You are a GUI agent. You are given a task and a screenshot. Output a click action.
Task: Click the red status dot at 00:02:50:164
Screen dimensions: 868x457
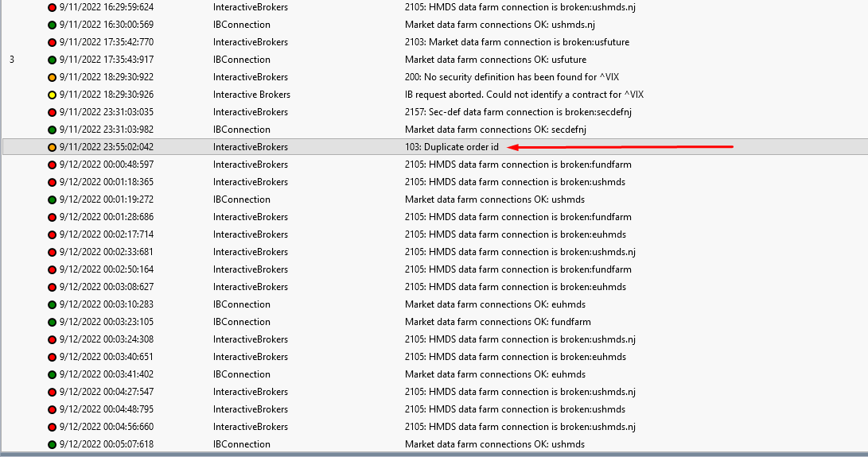[x=52, y=270]
